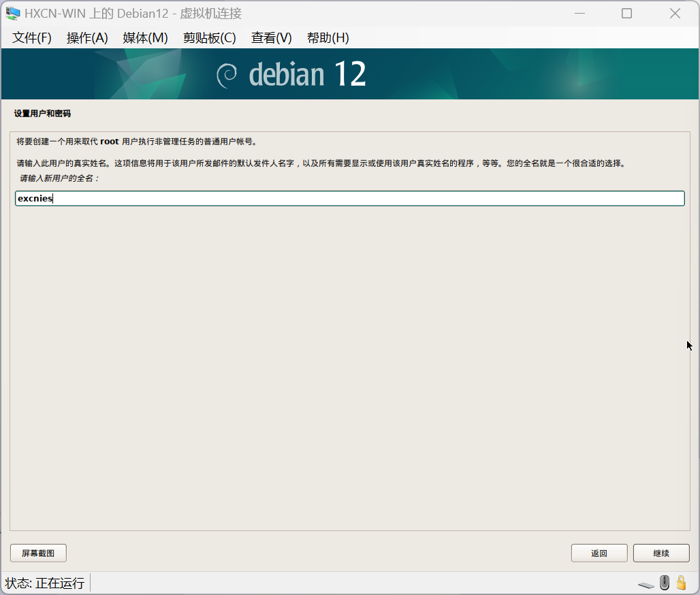Click the 继续 button
This screenshot has height=595, width=700.
coord(661,553)
